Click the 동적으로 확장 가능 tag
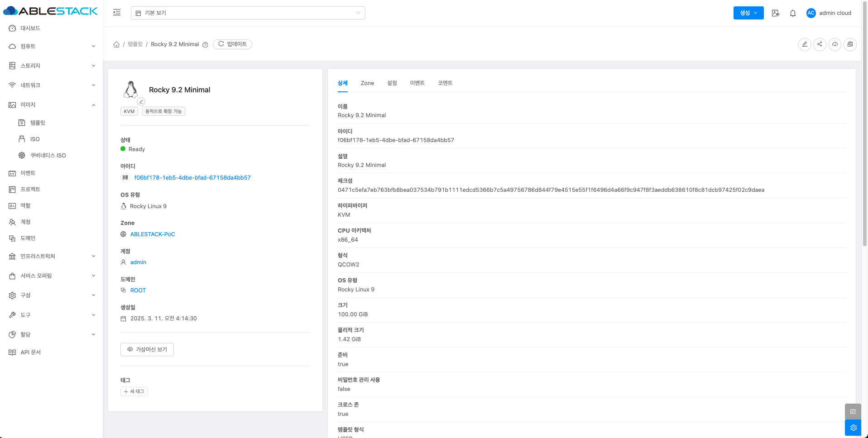Image resolution: width=868 pixels, height=438 pixels. coord(163,111)
